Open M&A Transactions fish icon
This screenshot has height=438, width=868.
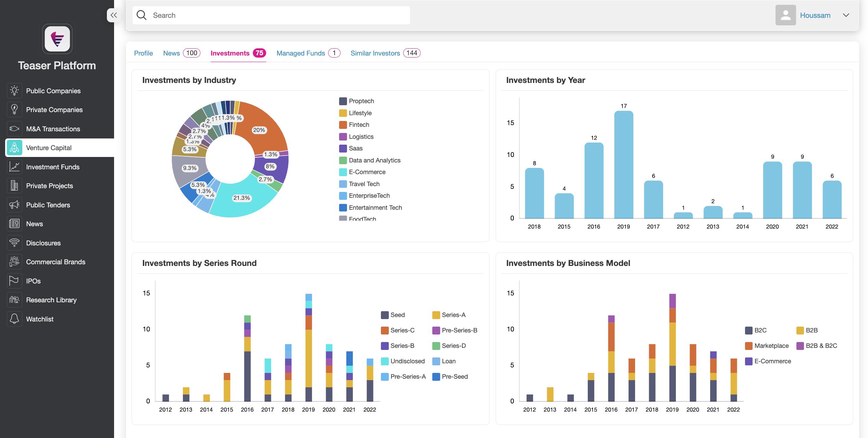tap(14, 129)
